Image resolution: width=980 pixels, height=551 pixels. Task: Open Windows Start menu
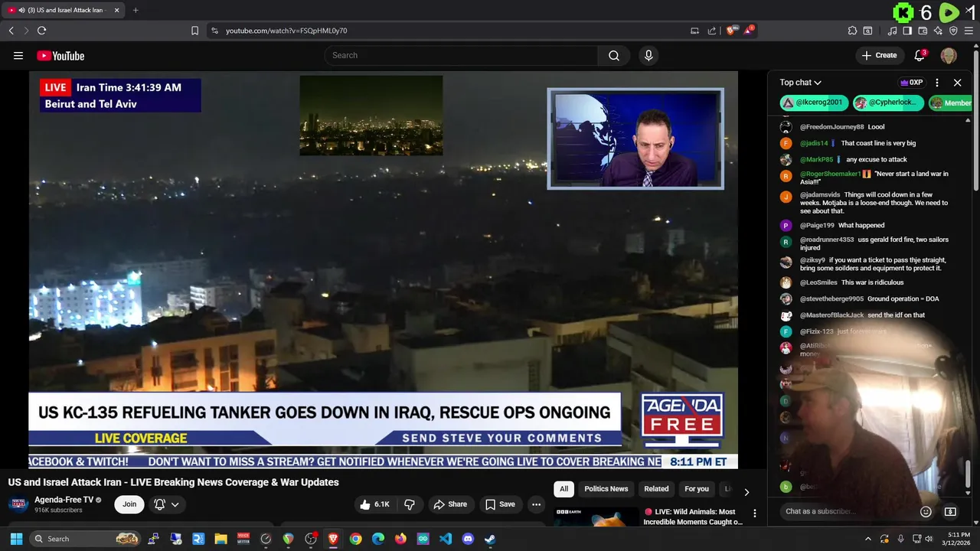tap(16, 539)
